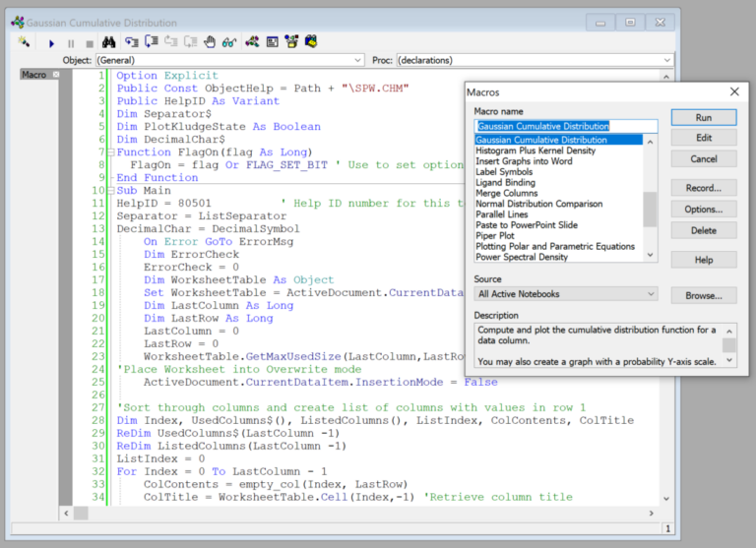Click the Browse... button
756x548 pixels.
coord(703,295)
